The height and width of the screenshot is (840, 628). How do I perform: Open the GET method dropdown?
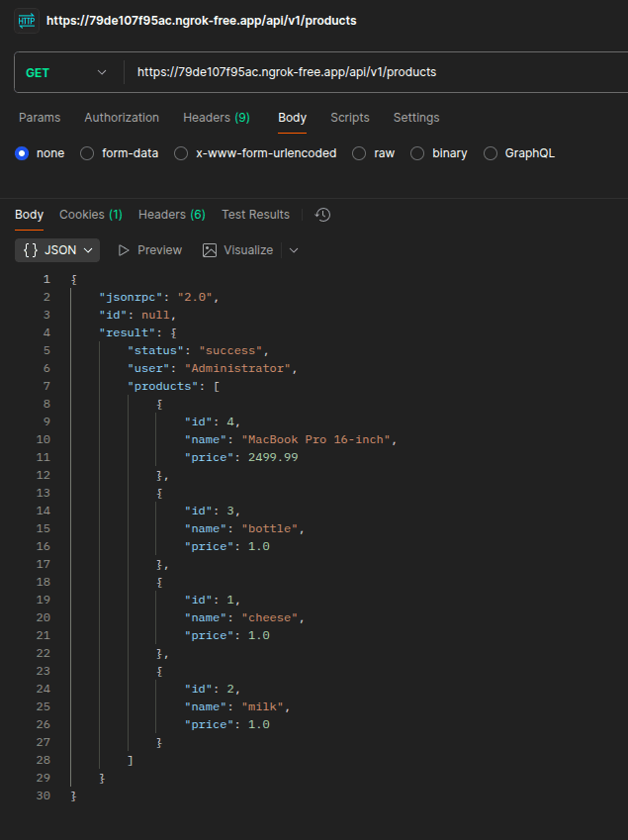(x=66, y=72)
